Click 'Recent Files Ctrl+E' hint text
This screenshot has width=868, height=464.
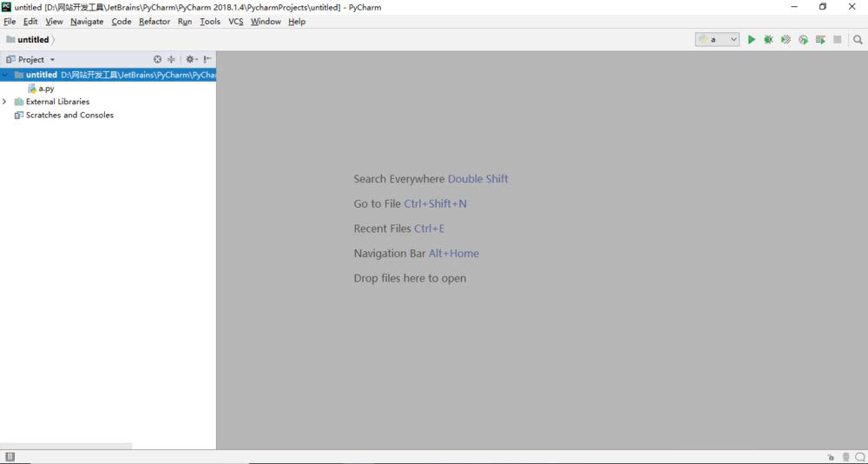coord(399,229)
